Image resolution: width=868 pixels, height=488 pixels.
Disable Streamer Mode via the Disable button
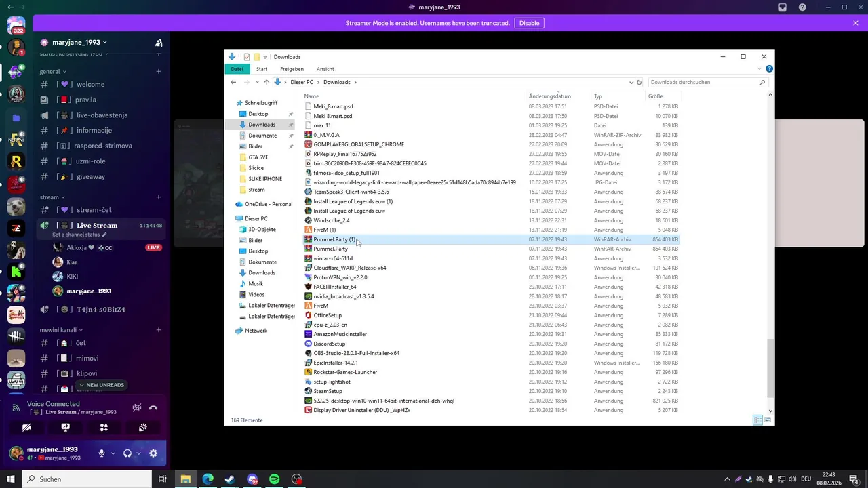point(529,23)
